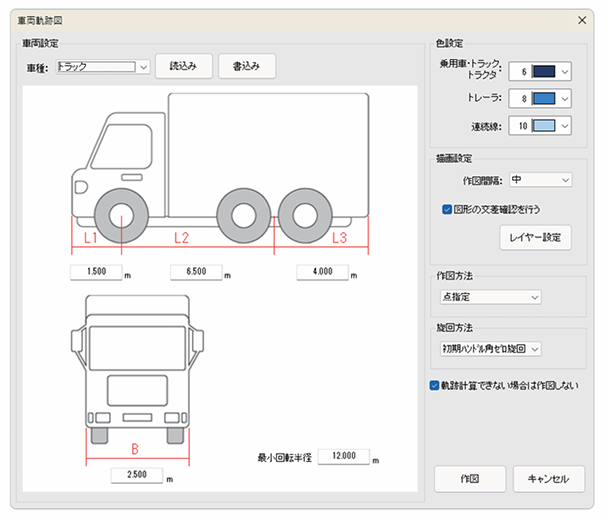Toggle 図形の交差確認を行う checkbox

(447, 209)
